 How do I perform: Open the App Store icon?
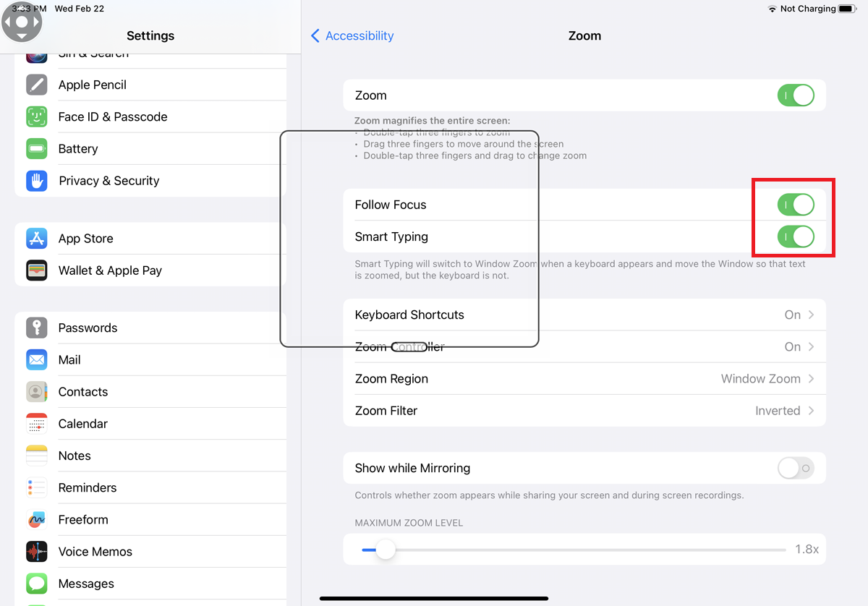pos(37,239)
